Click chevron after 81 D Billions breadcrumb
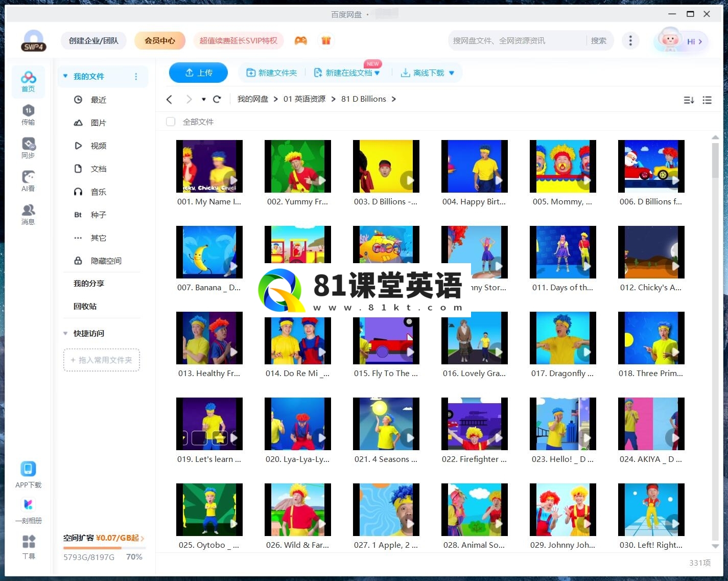The image size is (728, 581). click(x=394, y=99)
